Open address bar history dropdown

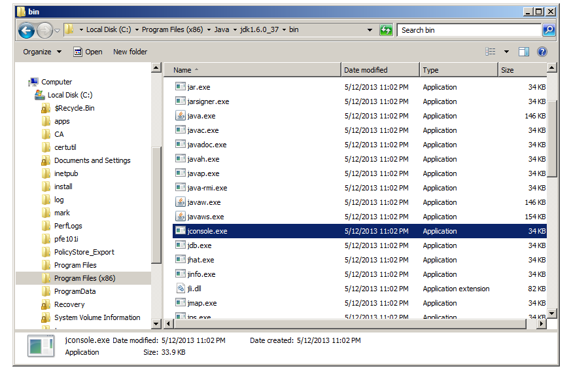370,30
